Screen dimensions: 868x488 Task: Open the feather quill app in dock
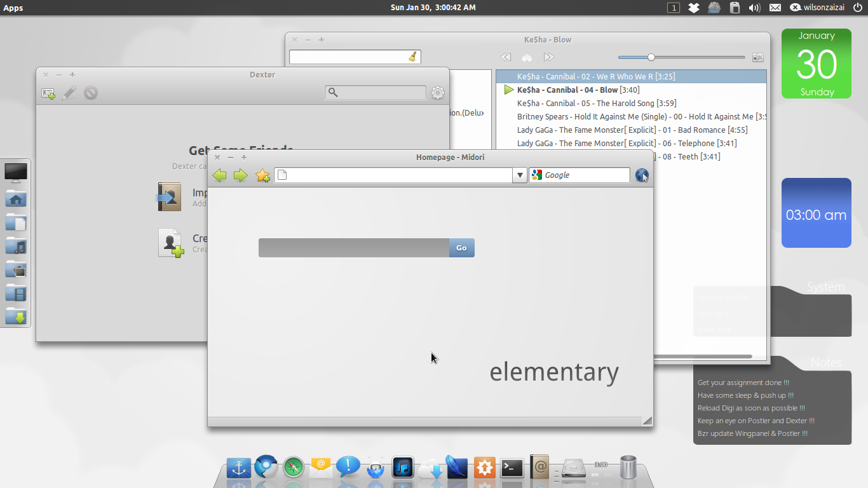pos(457,467)
